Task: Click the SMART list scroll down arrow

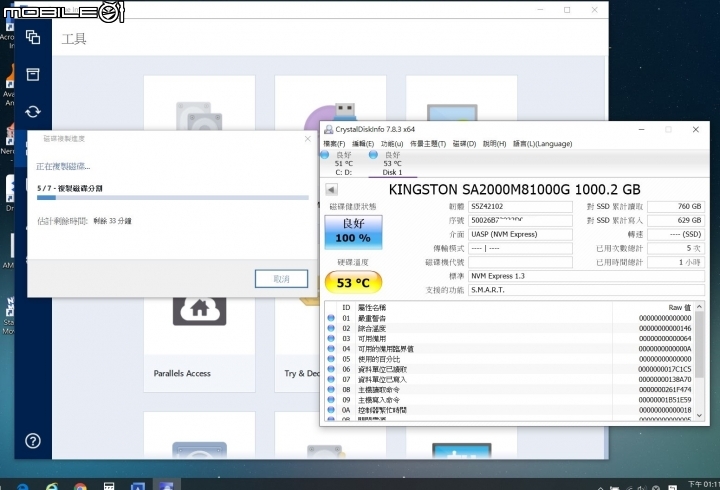Action: point(699,415)
